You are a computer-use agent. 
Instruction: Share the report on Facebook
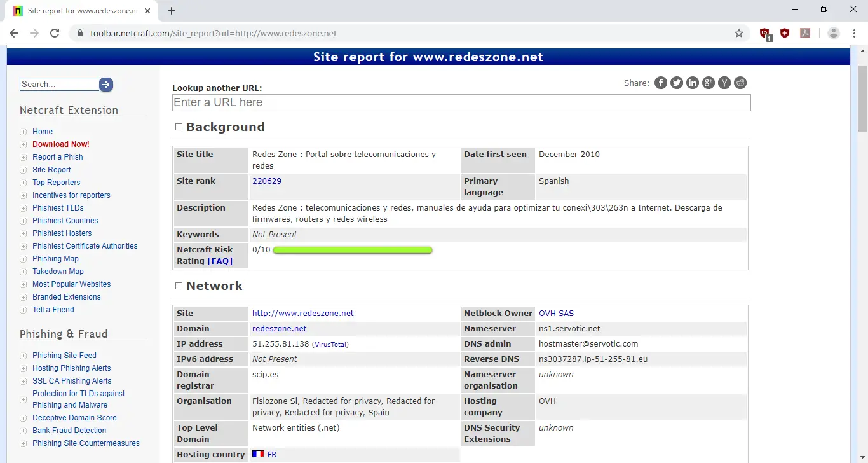tap(661, 83)
